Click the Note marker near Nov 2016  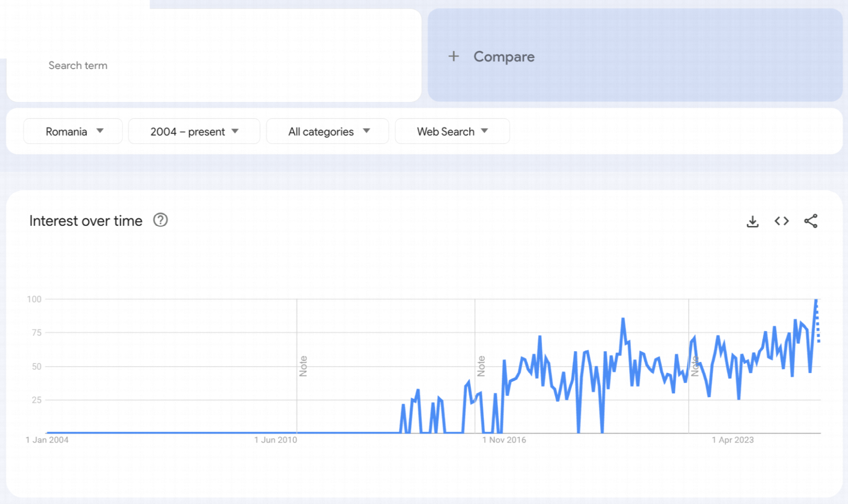coord(481,366)
